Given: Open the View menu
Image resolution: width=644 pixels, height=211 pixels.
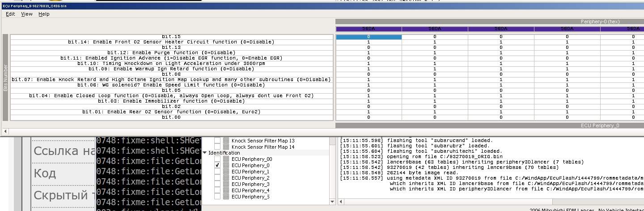Looking at the screenshot, I should click(x=27, y=14).
